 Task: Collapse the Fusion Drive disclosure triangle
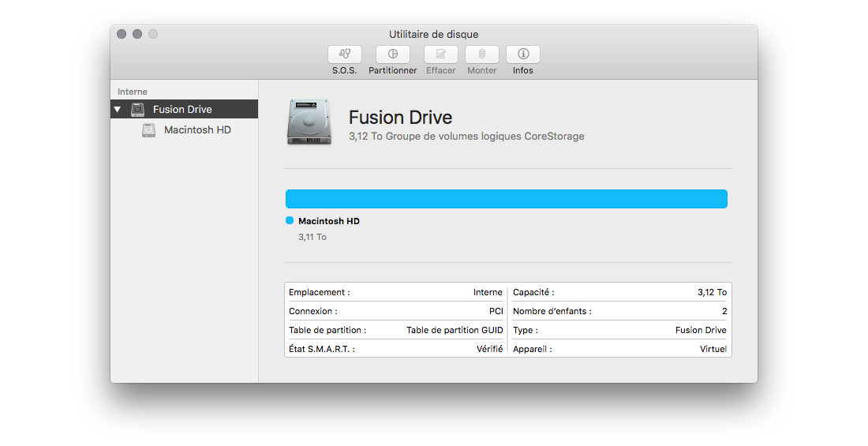118,109
